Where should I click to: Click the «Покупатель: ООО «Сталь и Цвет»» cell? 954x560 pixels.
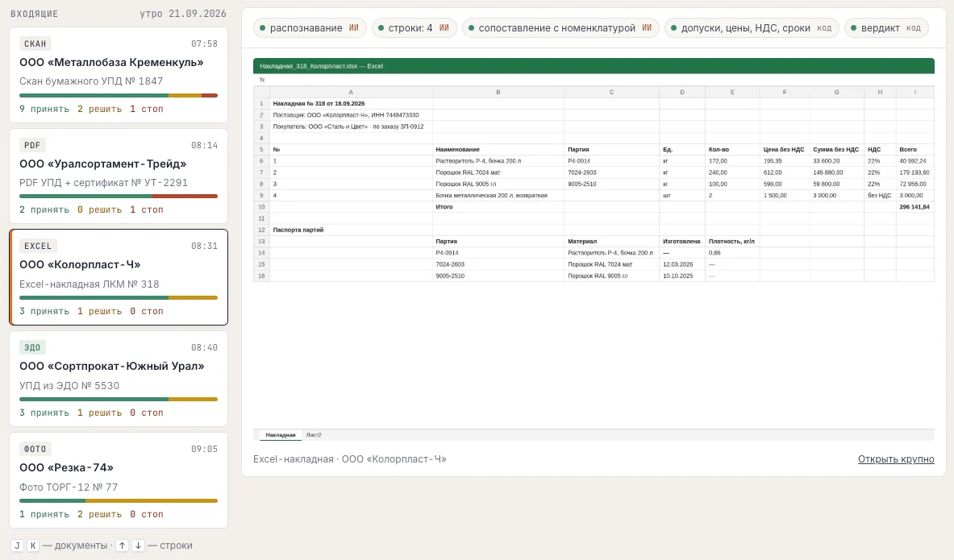(x=351, y=127)
